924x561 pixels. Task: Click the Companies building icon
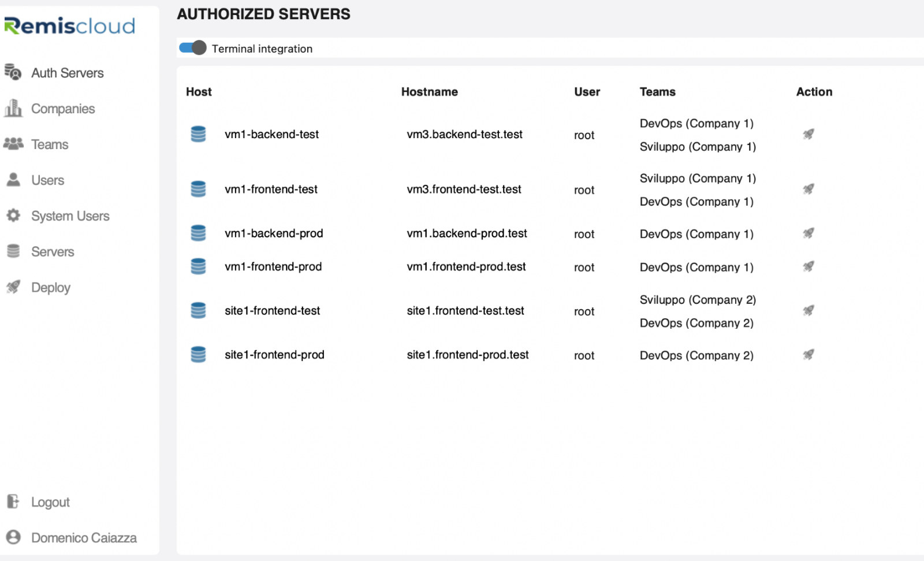(14, 108)
